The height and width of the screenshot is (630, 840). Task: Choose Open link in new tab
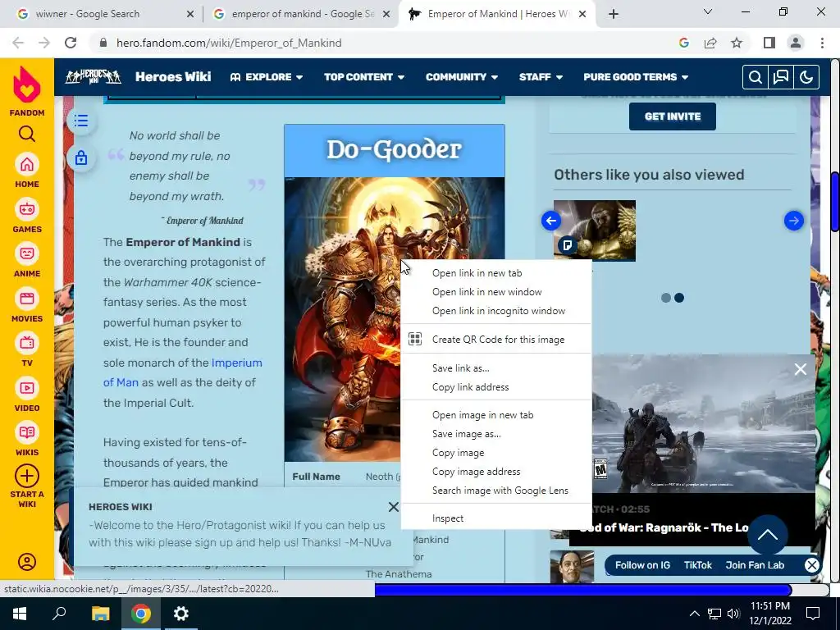pos(495,273)
